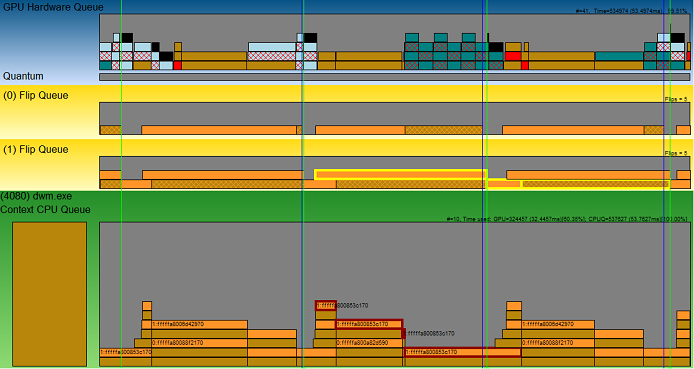Select packet labeled 0:fffffa800a82d590

pyautogui.click(x=369, y=343)
